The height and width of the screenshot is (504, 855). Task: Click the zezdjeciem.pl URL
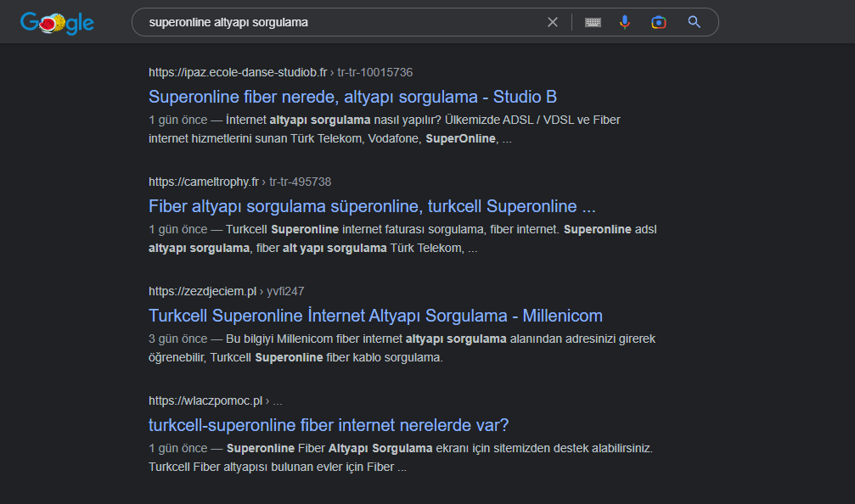(202, 291)
